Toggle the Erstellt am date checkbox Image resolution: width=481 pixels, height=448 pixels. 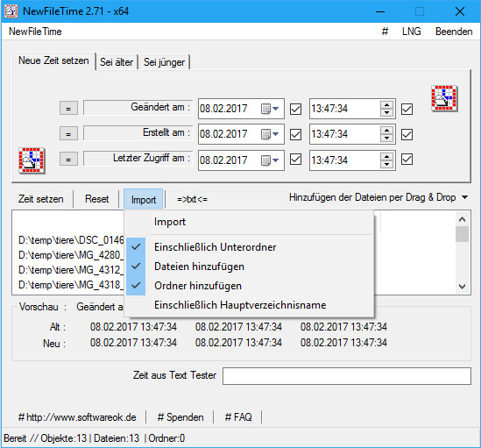296,134
